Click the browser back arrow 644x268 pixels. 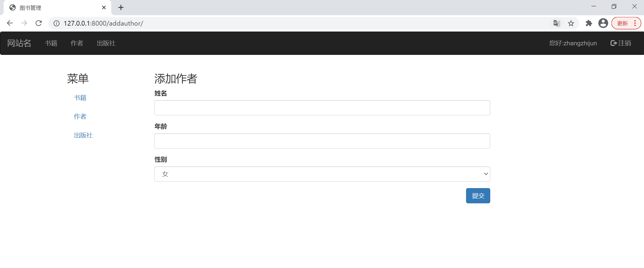tap(10, 23)
